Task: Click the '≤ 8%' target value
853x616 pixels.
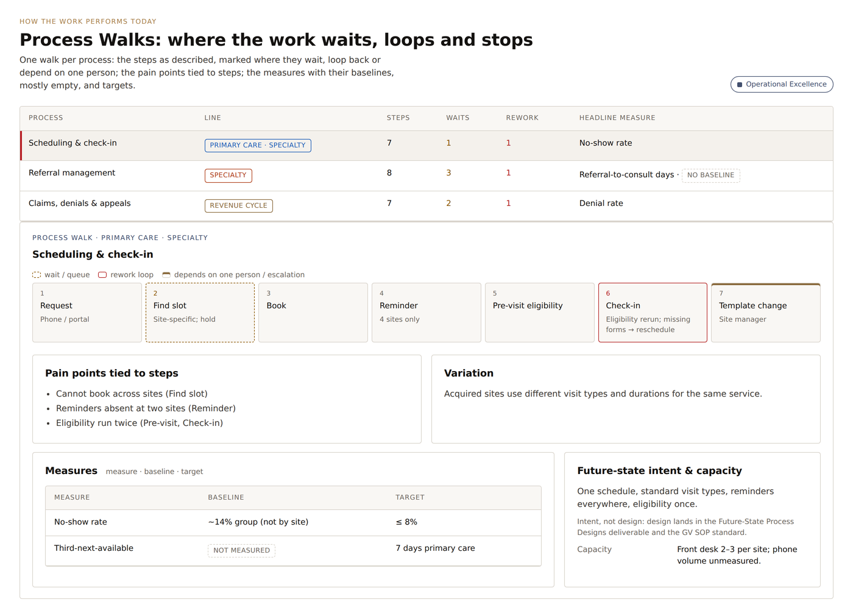Action: pyautogui.click(x=406, y=522)
